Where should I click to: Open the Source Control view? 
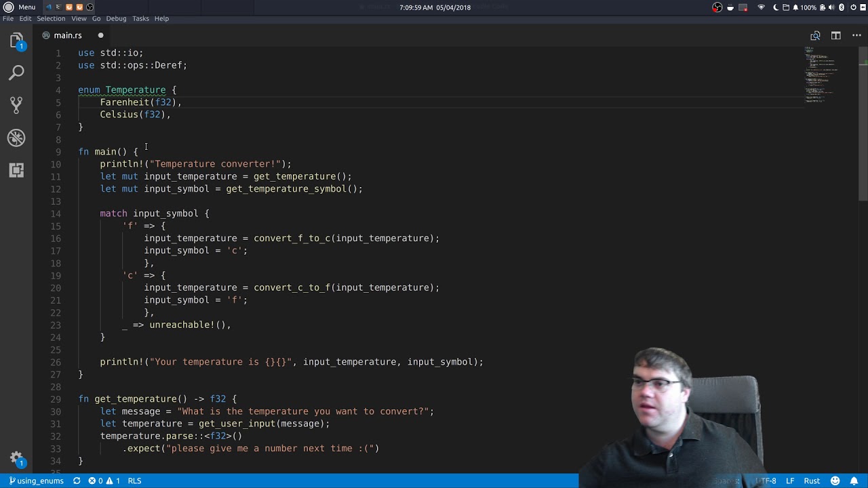click(17, 105)
